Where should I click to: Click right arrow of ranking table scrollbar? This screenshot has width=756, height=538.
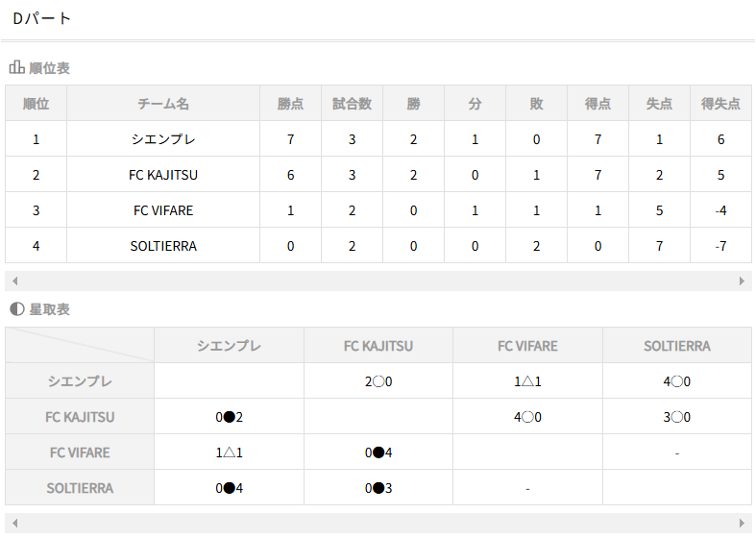(742, 281)
